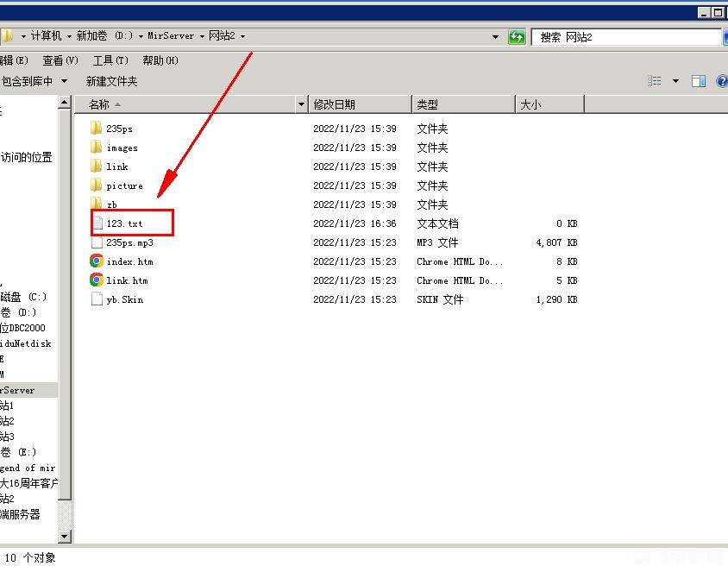
Task: Expand the address bar history dropdown
Action: (495, 37)
